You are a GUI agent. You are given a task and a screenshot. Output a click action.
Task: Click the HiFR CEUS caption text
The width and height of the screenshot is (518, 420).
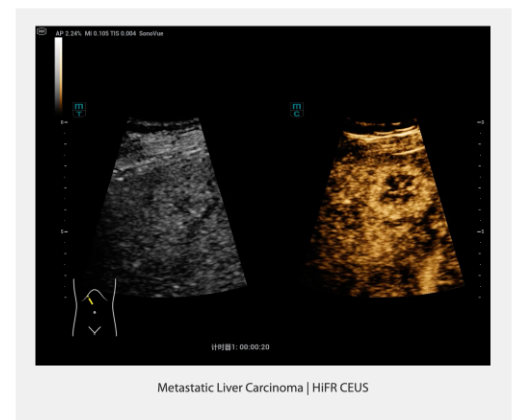[340, 388]
